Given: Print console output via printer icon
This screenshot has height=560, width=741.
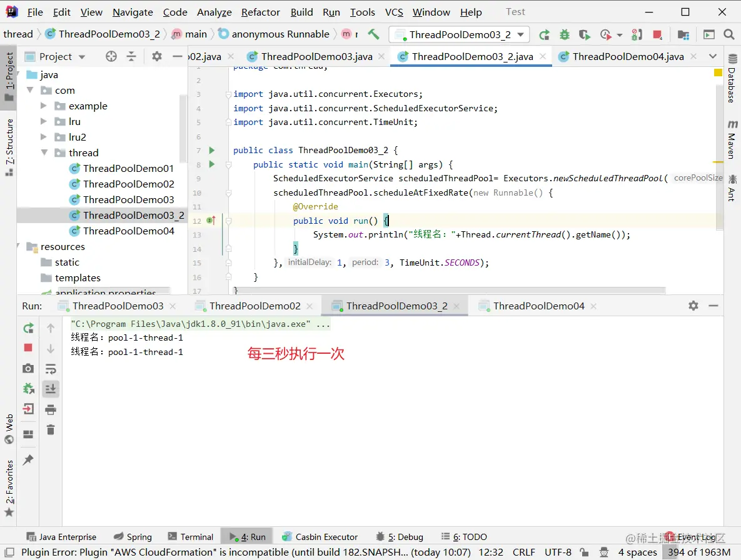Looking at the screenshot, I should click(51, 409).
